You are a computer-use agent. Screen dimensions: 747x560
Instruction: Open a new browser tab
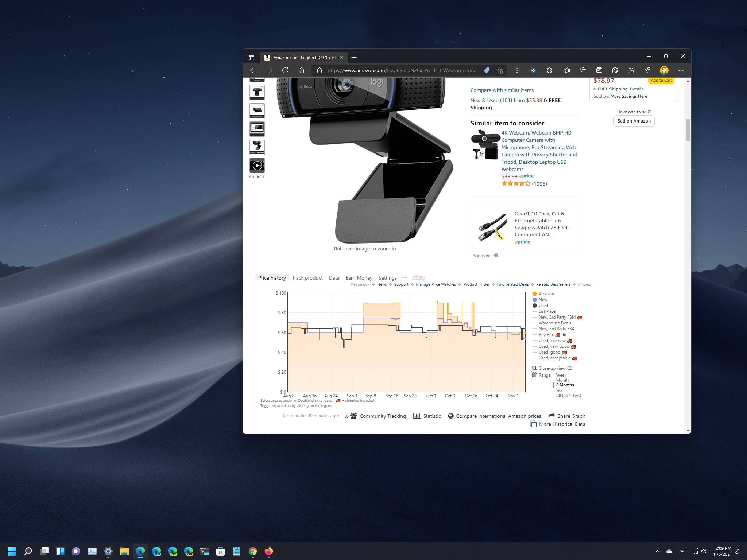point(354,57)
